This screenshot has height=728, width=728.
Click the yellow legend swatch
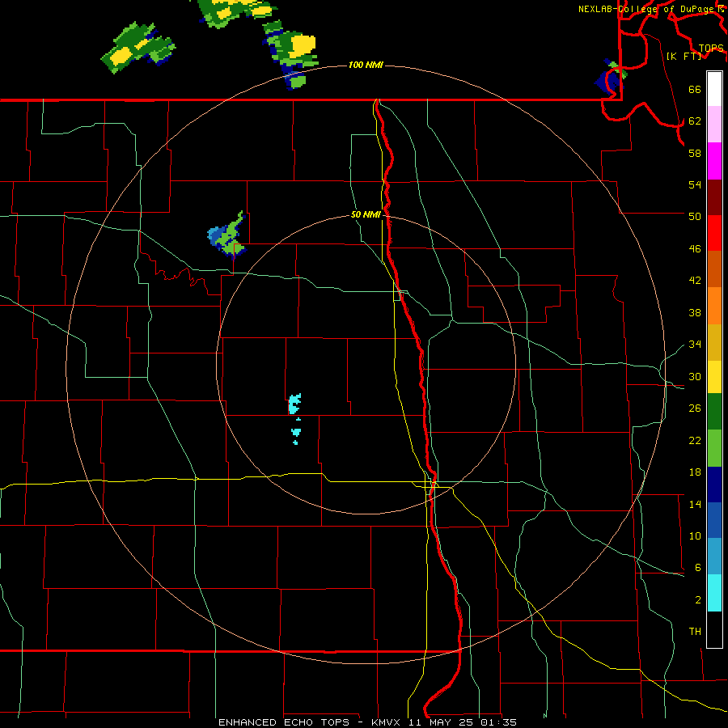click(x=714, y=376)
